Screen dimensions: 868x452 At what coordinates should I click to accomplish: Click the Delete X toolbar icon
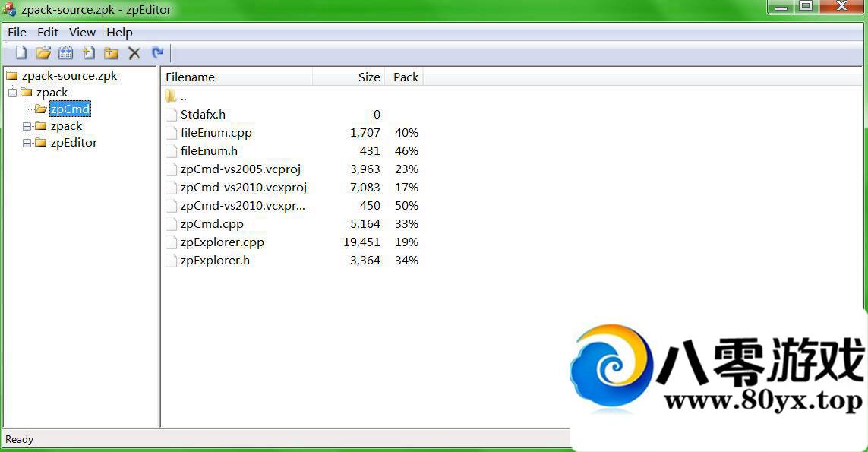click(134, 52)
